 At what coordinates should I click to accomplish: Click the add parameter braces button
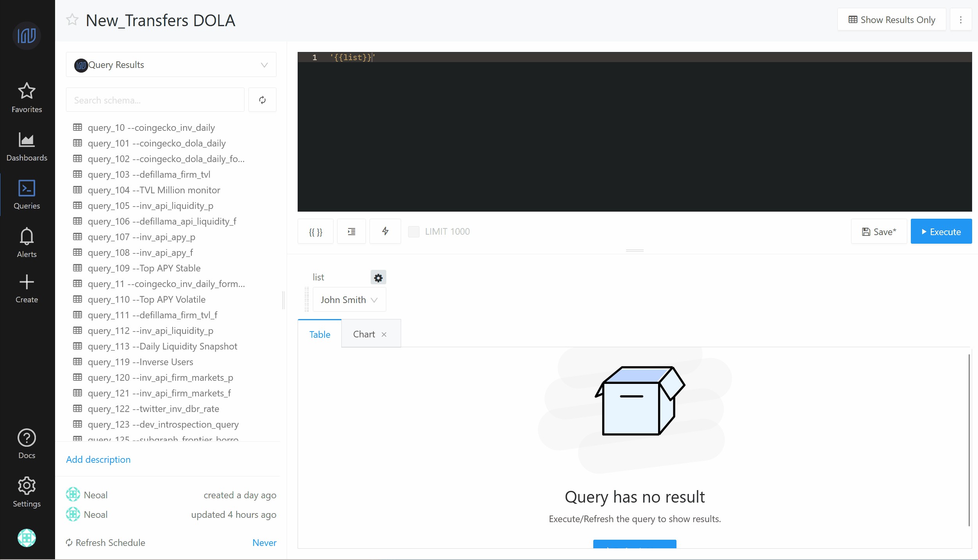click(316, 232)
